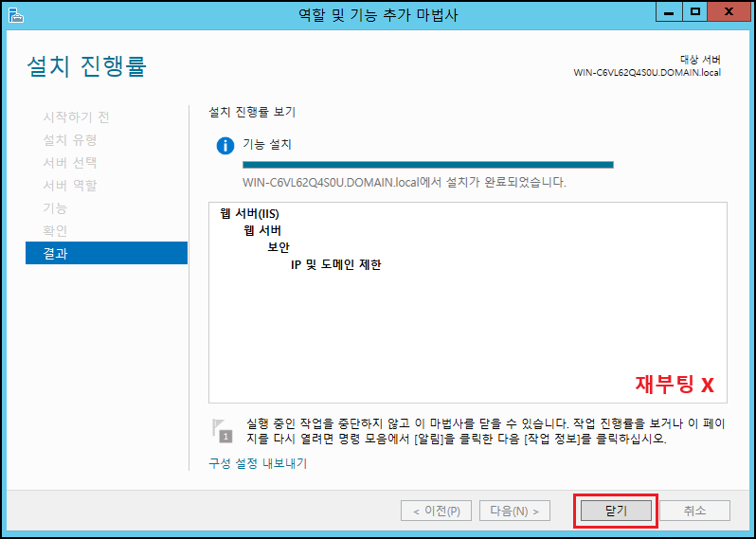The image size is (756, 539).
Task: Select the 확인 step in sidebar
Action: [55, 230]
